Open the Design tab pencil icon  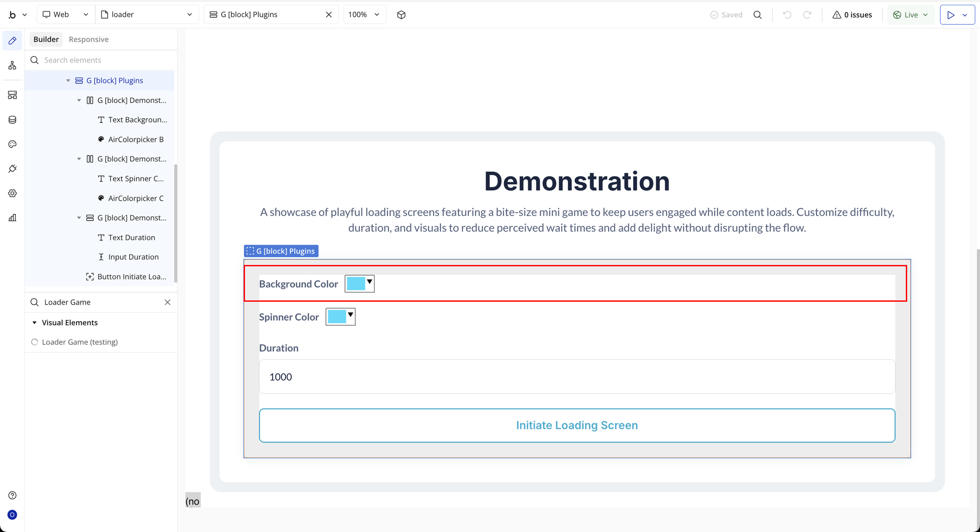click(x=12, y=41)
